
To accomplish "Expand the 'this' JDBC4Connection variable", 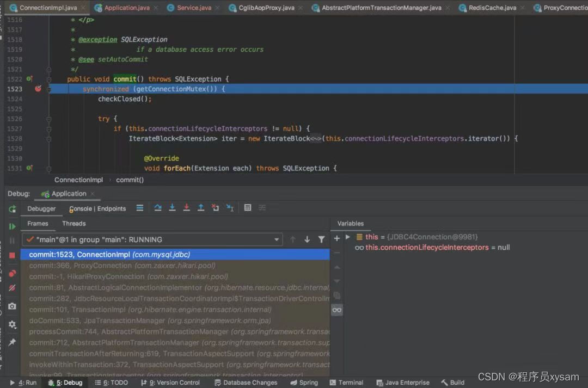I will pos(347,237).
